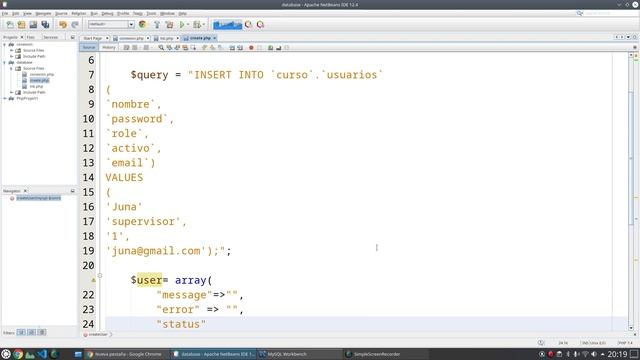Expand the first project's Include Path node
This screenshot has width=640, height=360.
pos(11,56)
